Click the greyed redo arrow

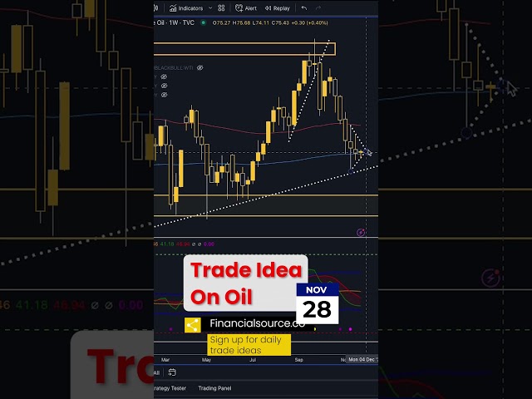318,8
